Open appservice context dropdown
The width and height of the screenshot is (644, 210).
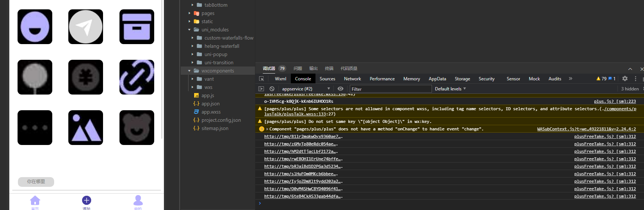click(306, 89)
